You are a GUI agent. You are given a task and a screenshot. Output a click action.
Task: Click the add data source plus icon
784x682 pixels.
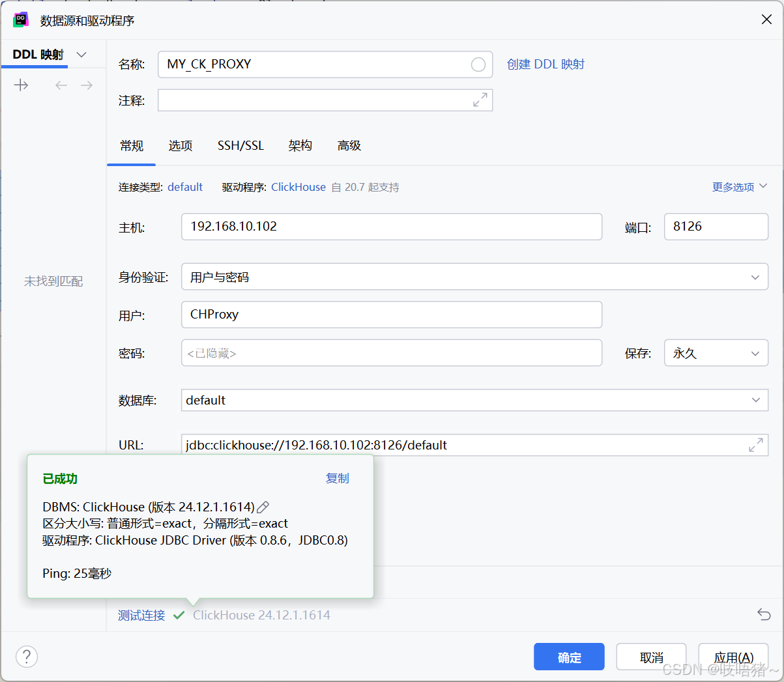coord(22,85)
